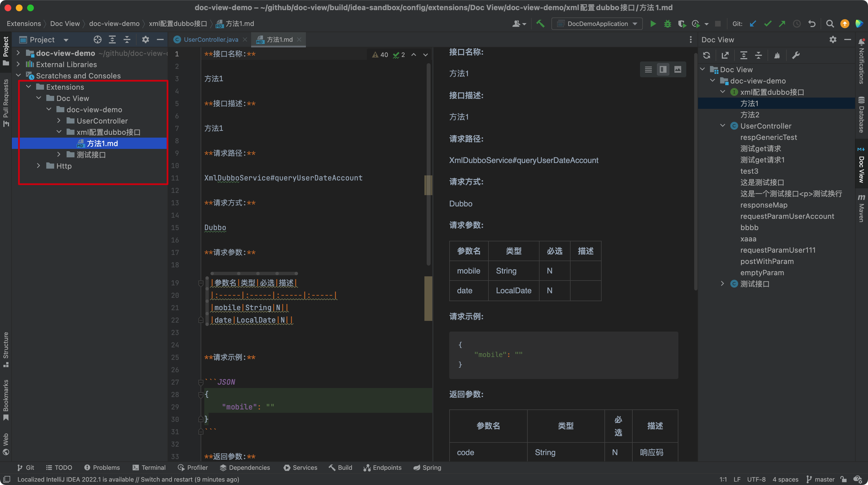Switch to the UserController.java tab
The height and width of the screenshot is (485, 868).
[x=211, y=40]
